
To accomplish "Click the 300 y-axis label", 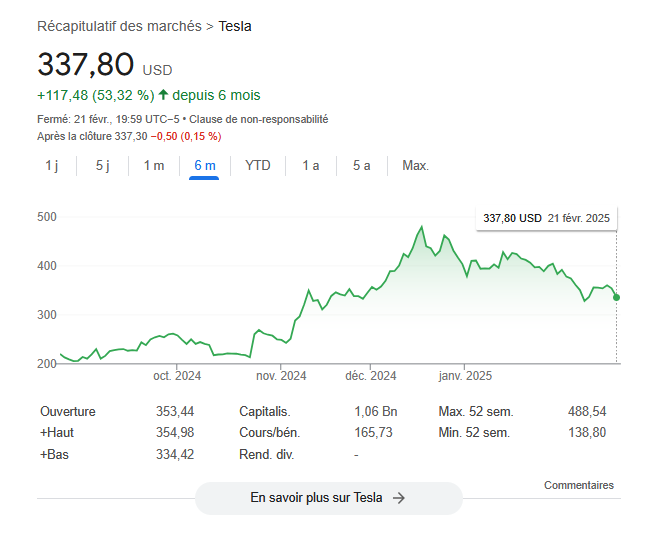I will (x=47, y=315).
